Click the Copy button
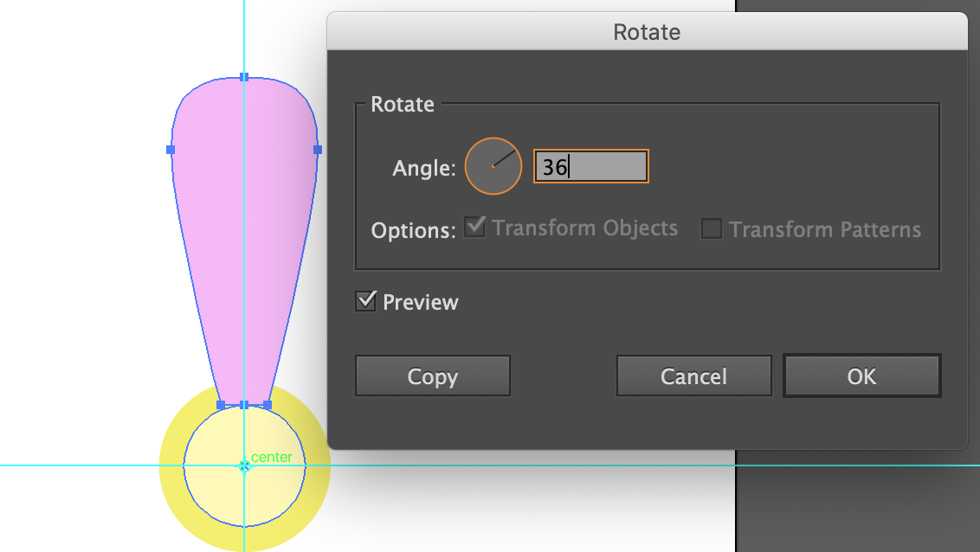 (433, 375)
